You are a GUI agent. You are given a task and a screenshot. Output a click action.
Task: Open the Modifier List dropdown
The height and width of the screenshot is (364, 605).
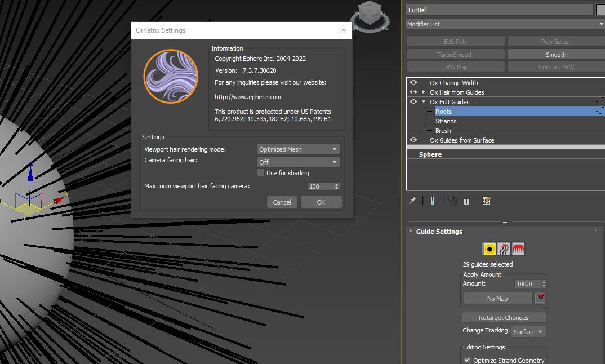[505, 24]
